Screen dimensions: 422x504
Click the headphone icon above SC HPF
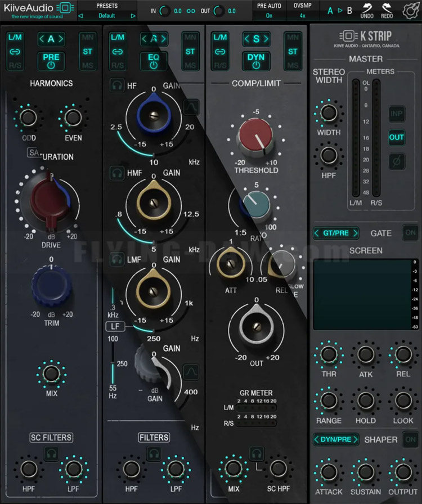pyautogui.click(x=257, y=453)
